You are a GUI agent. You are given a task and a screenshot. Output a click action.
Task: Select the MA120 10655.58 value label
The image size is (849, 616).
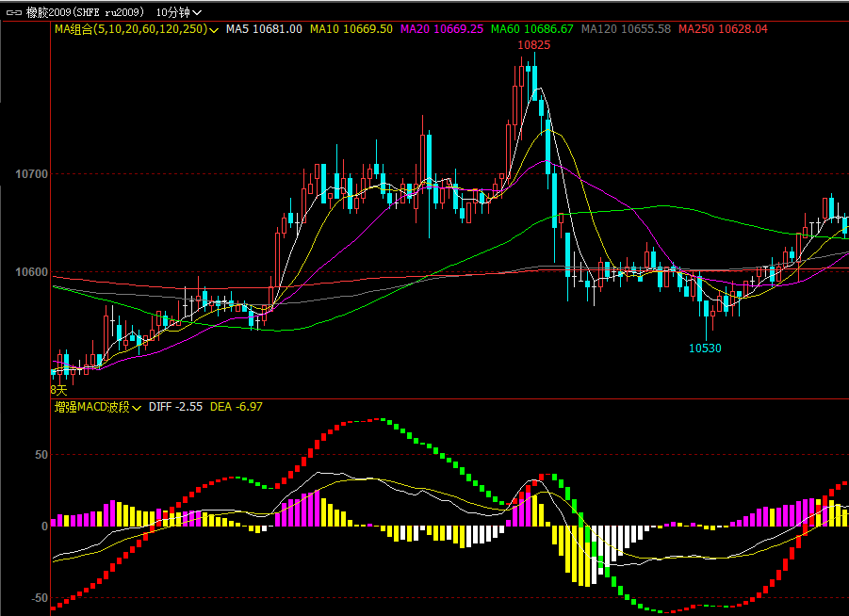[x=626, y=29]
